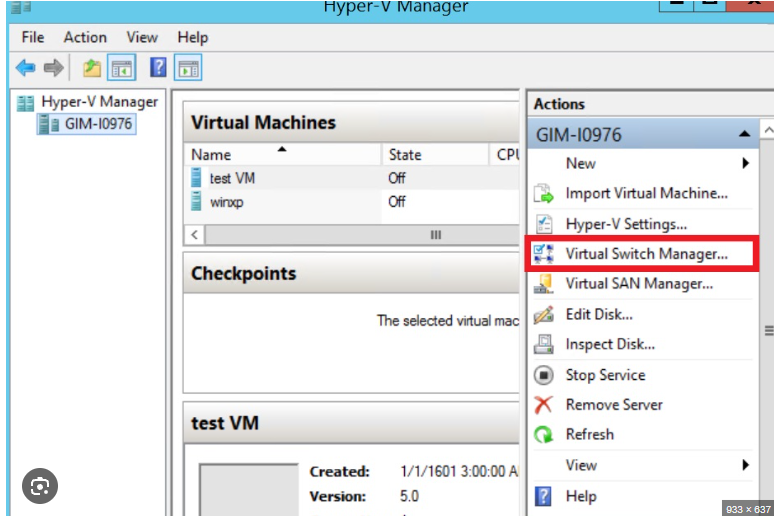Click the Edit Disk pencil icon
The image size is (774, 516).
coord(543,315)
